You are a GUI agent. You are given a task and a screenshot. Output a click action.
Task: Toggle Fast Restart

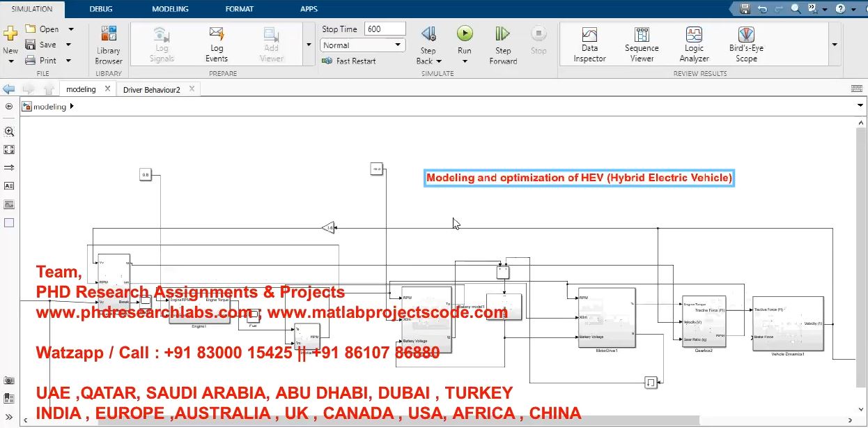pos(349,61)
